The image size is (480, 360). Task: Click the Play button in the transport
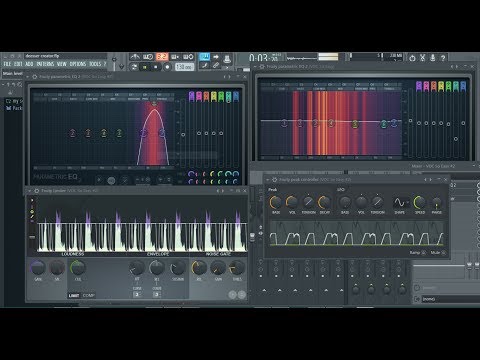coord(145,67)
